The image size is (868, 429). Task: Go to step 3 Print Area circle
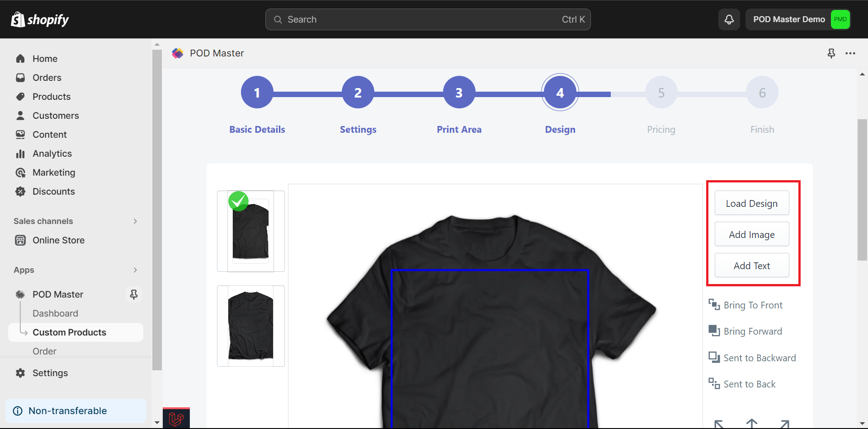point(459,93)
